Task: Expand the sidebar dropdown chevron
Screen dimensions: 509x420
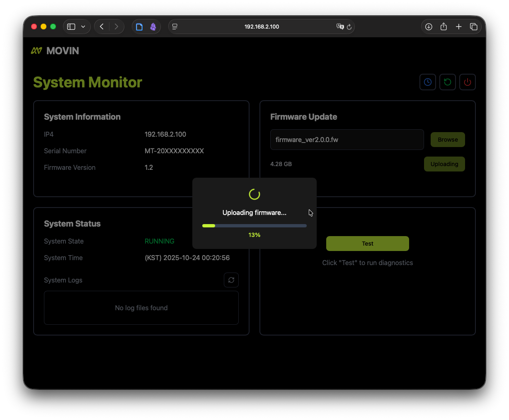Action: point(83,27)
